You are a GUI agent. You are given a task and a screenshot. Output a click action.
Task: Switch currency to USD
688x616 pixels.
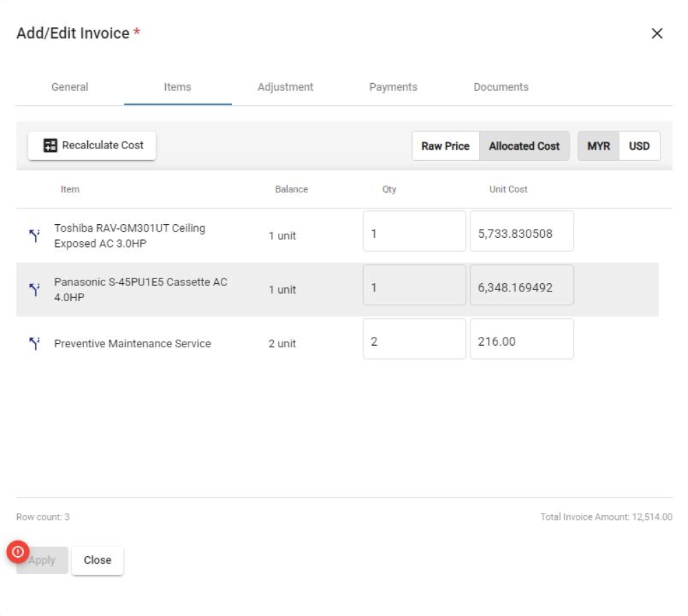click(639, 146)
